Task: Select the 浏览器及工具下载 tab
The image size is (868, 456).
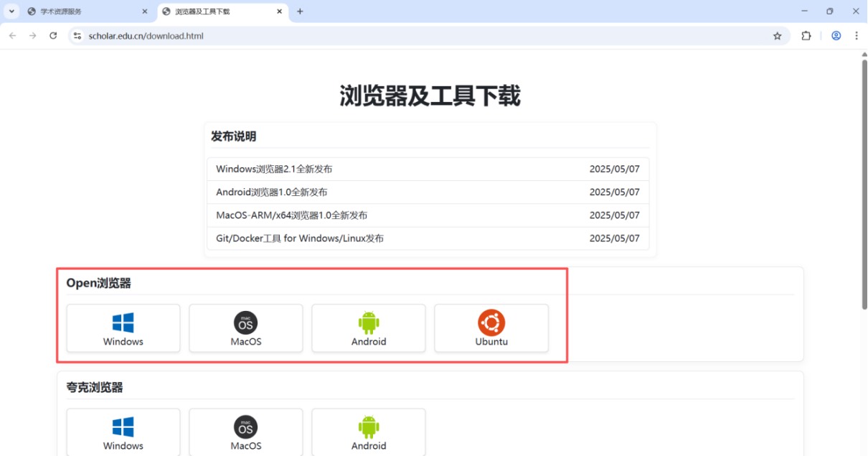Action: coord(222,11)
